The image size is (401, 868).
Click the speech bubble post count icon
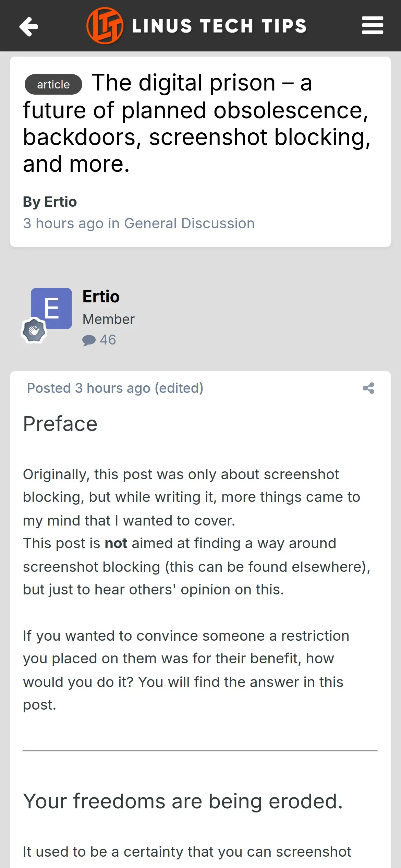click(89, 340)
